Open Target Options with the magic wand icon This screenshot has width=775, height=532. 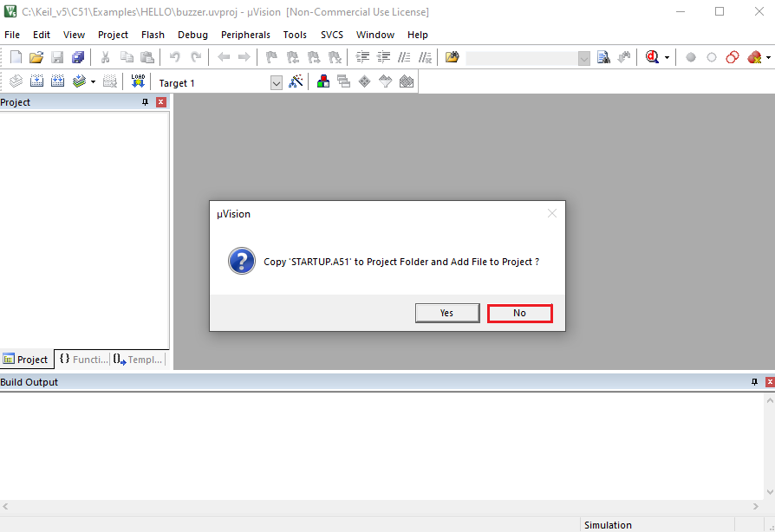click(296, 81)
